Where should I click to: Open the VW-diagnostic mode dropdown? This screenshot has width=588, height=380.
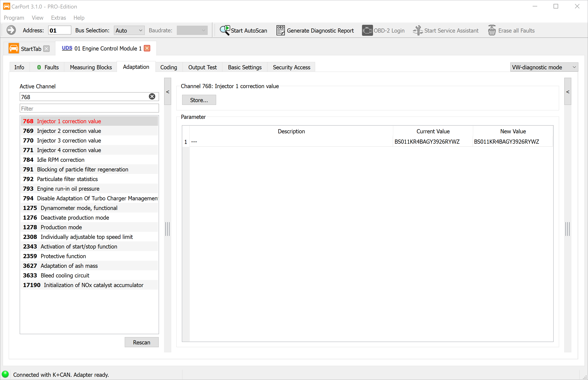[544, 67]
